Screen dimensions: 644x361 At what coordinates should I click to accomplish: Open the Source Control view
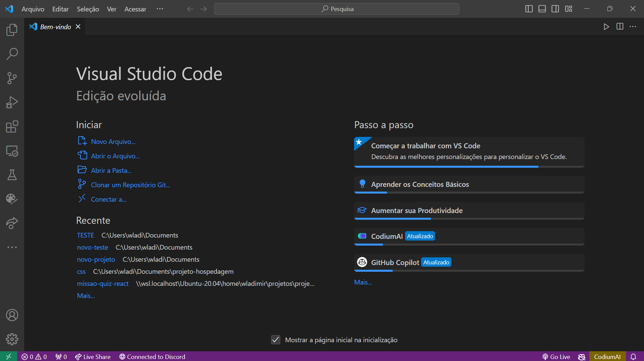coord(12,78)
